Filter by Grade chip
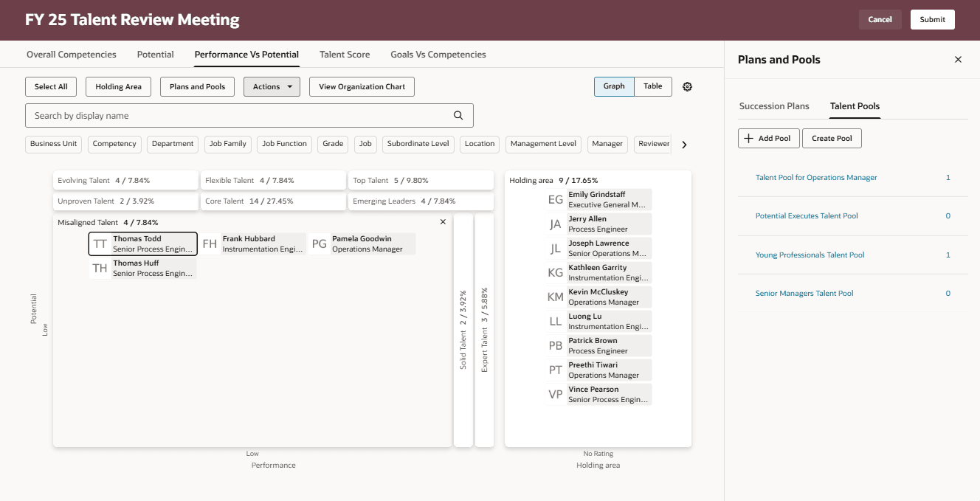The width and height of the screenshot is (980, 501). (x=333, y=144)
